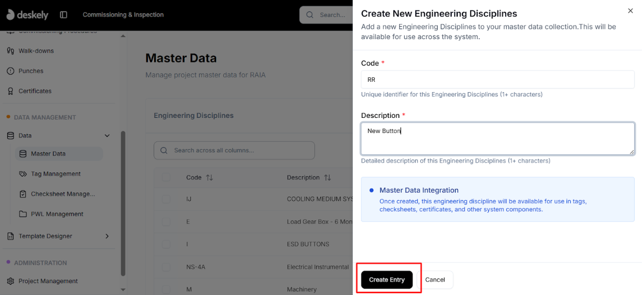
Task: Click the Walk-downs footprints icon
Action: click(10, 51)
